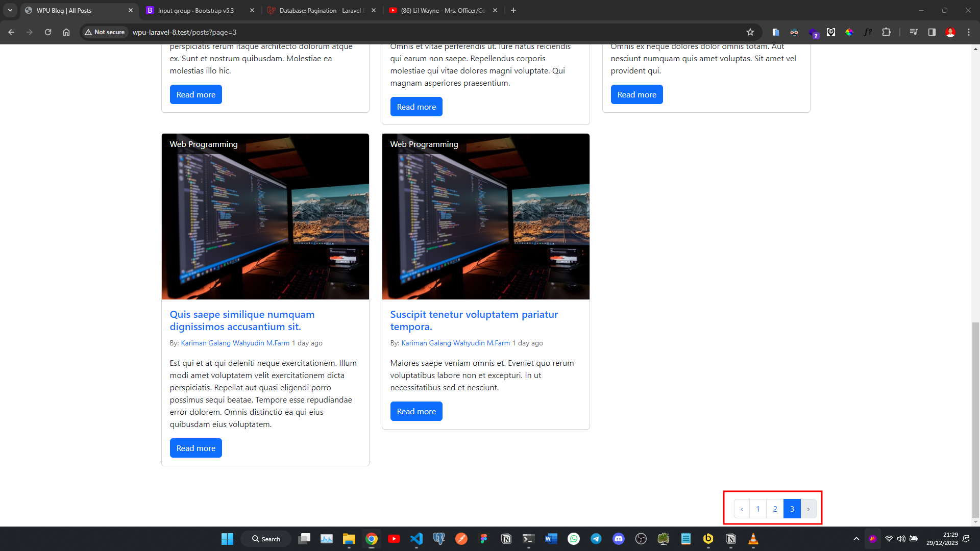Open the IP address locator extension

coord(831,32)
